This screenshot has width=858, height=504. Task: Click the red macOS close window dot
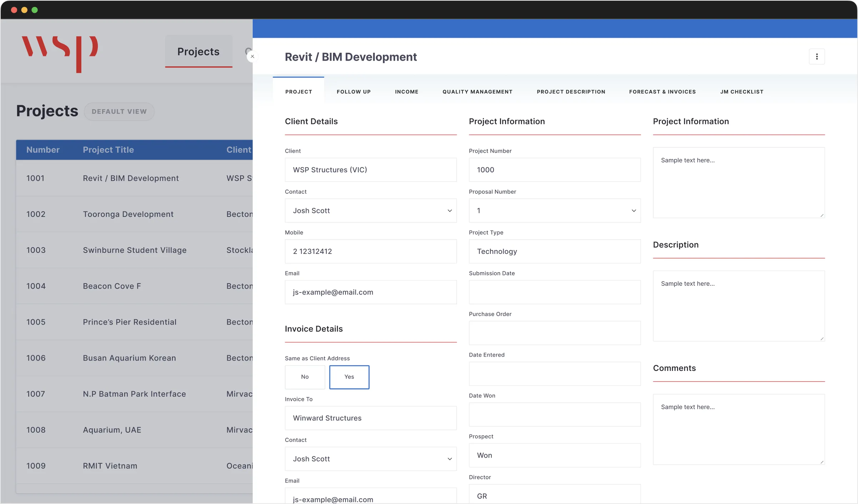14,10
